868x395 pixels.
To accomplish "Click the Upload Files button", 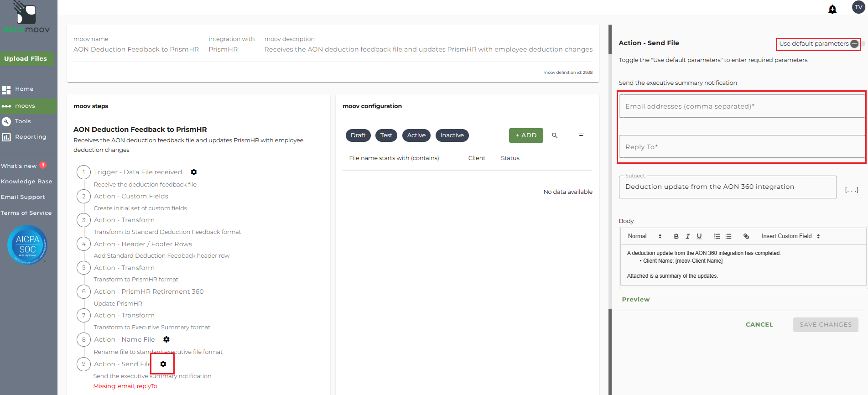I will pos(26,59).
